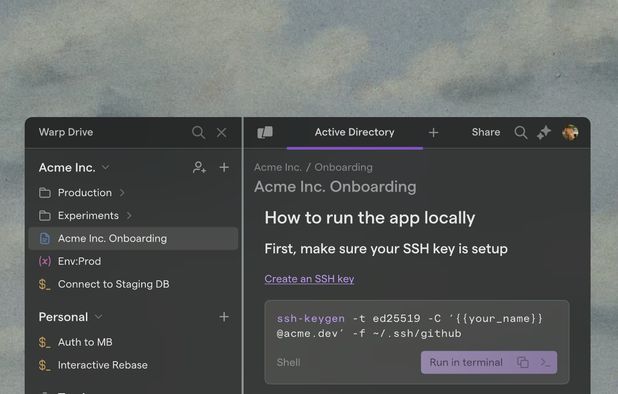The width and height of the screenshot is (618, 394).
Task: Click the Acme Inc. breadcrumb
Action: (x=277, y=167)
